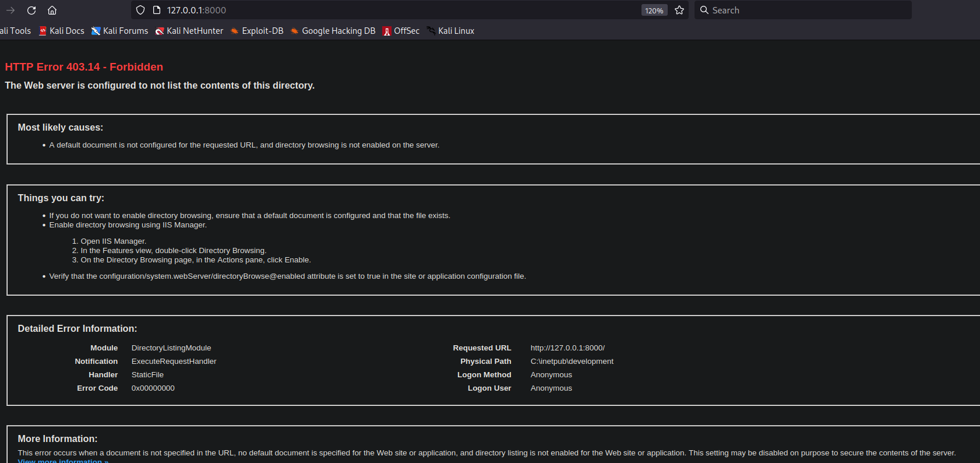980x463 pixels.
Task: Open the Kali Linux bookmark
Action: [451, 31]
